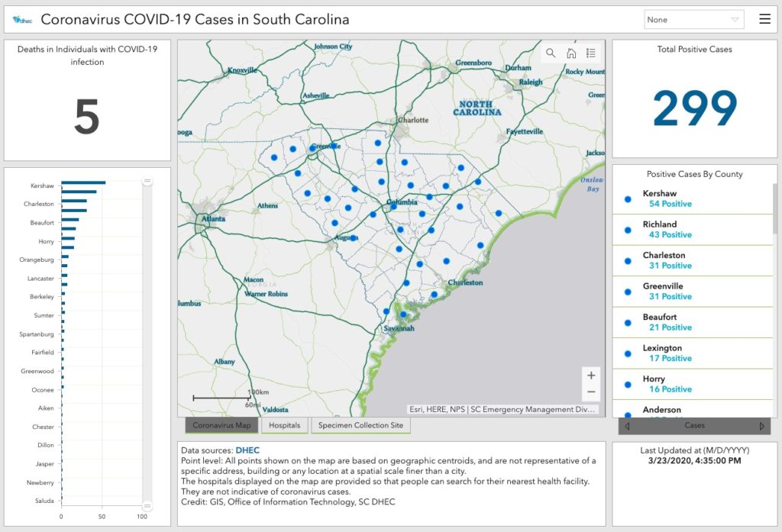This screenshot has height=532, width=782.
Task: Go to previous page with Cases left arrow
Action: click(x=628, y=426)
